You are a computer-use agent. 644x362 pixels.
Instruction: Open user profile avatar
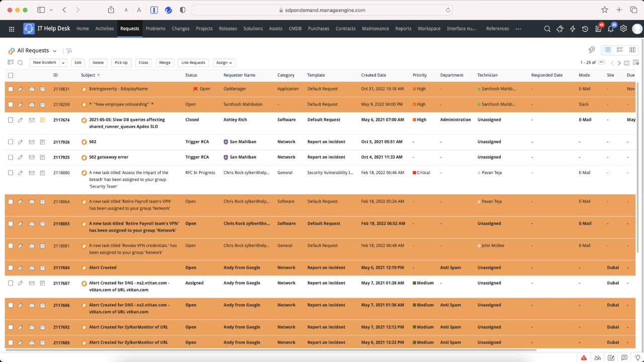coord(637,29)
